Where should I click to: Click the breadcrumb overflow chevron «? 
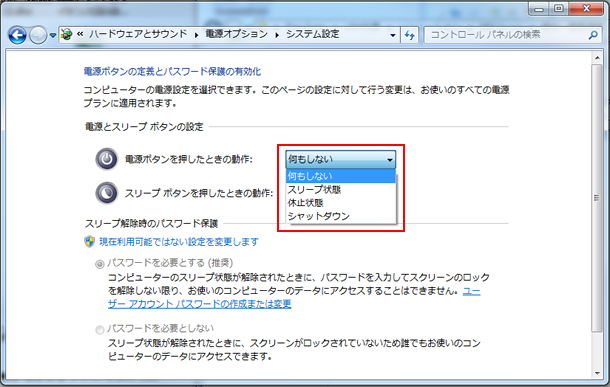coord(80,34)
